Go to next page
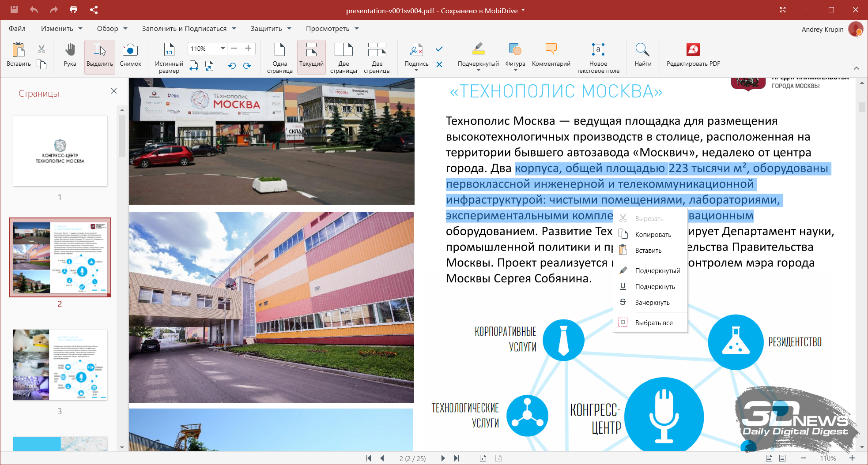The height and width of the screenshot is (465, 868). 443,458
